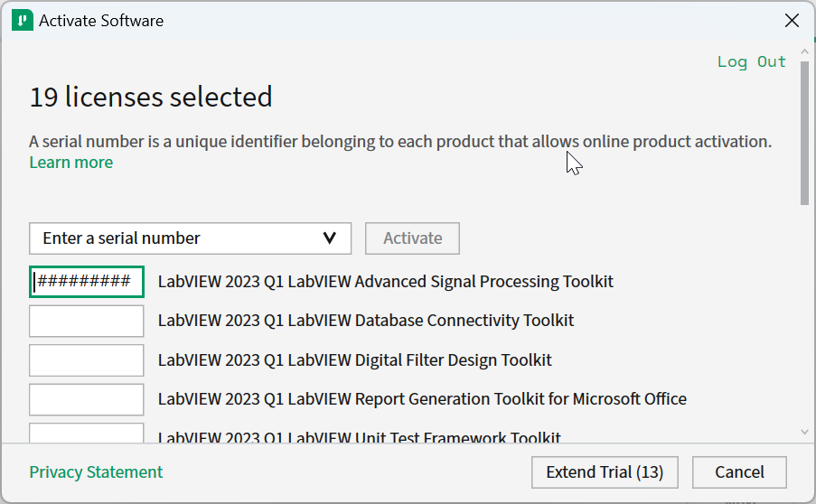Click LabVIEW Advanced Signal Processing Toolkit label
The height and width of the screenshot is (504, 816).
[386, 282]
